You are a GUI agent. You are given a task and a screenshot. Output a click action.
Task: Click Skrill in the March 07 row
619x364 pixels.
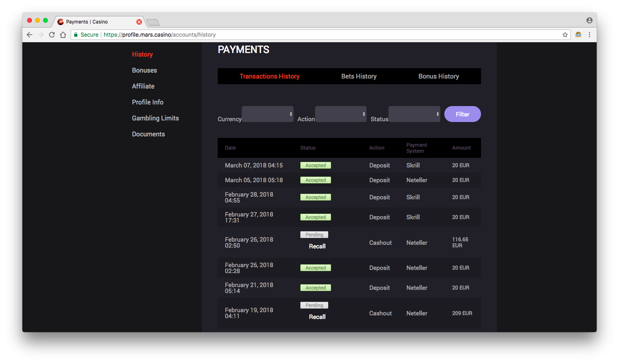[x=413, y=165]
